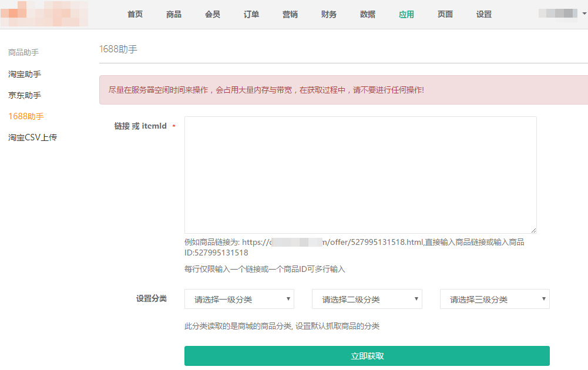Expand 请选择三级分类 category selector
Viewport: 588px width, 370px height.
(495, 299)
